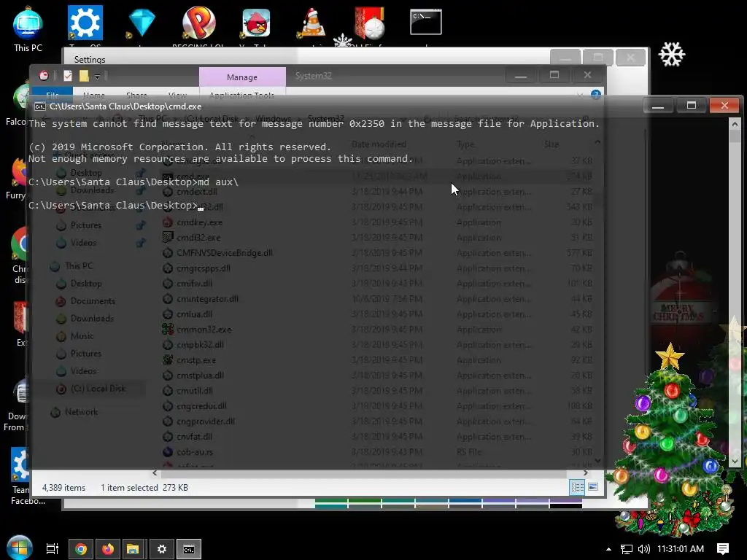Click the white snowflake desktop gadget
The width and height of the screenshot is (747, 560).
[672, 54]
